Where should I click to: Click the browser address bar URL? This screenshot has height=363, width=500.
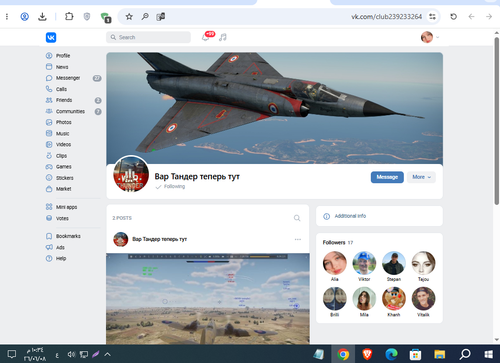[386, 17]
